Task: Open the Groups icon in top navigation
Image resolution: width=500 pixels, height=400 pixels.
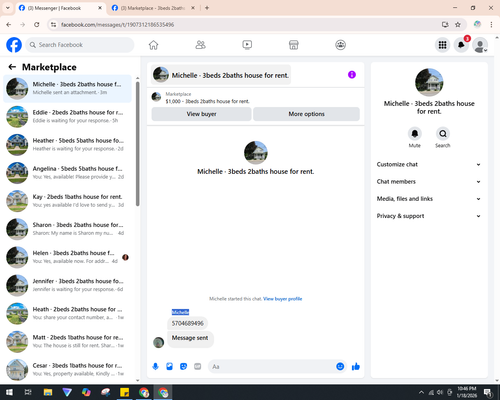Action: (x=340, y=45)
